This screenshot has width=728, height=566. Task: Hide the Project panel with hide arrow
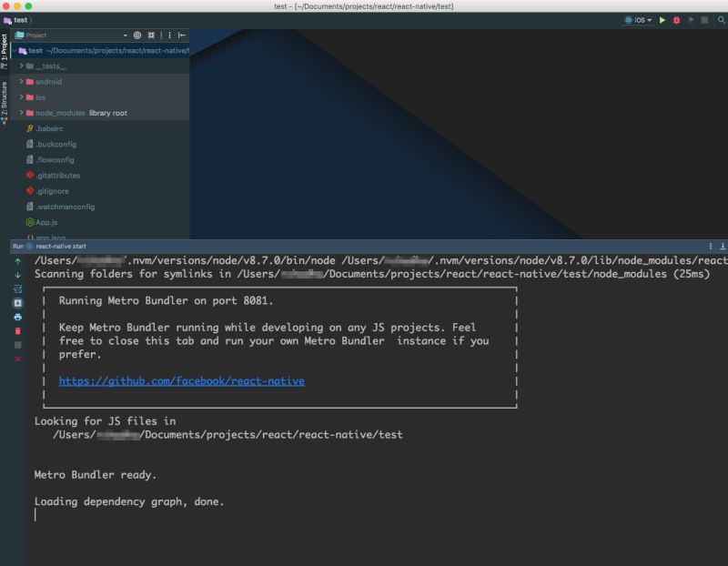coord(182,34)
